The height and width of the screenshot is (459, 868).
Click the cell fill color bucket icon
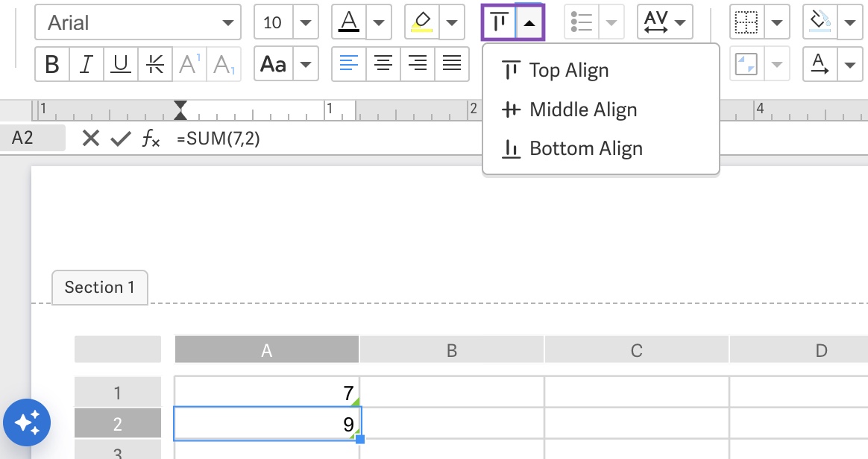820,22
